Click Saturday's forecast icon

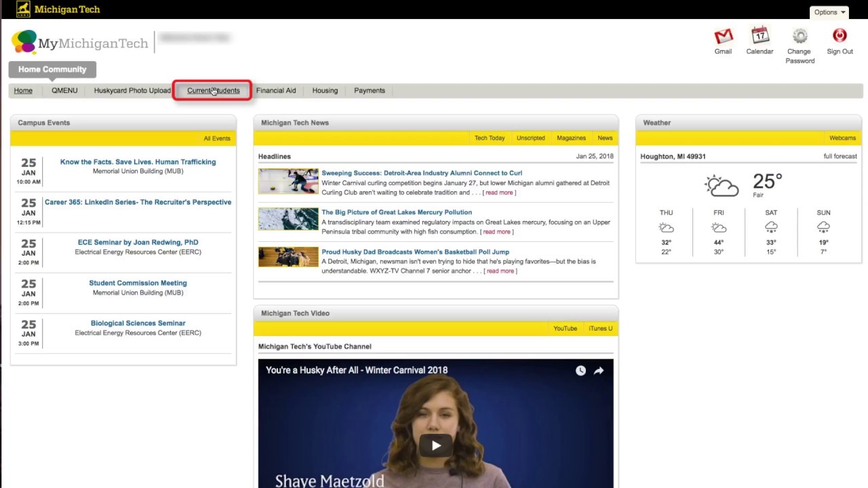coord(771,228)
